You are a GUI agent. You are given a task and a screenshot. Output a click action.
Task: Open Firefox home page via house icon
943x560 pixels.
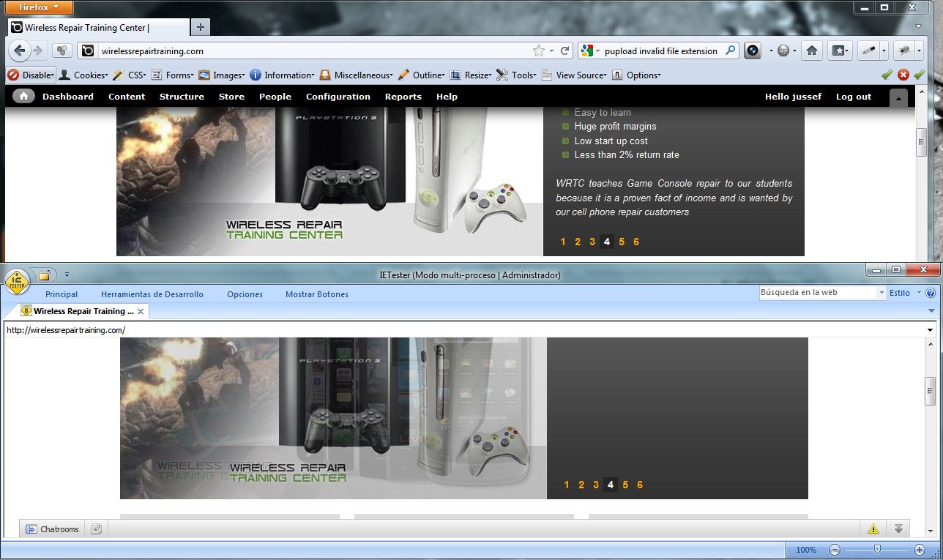[811, 51]
